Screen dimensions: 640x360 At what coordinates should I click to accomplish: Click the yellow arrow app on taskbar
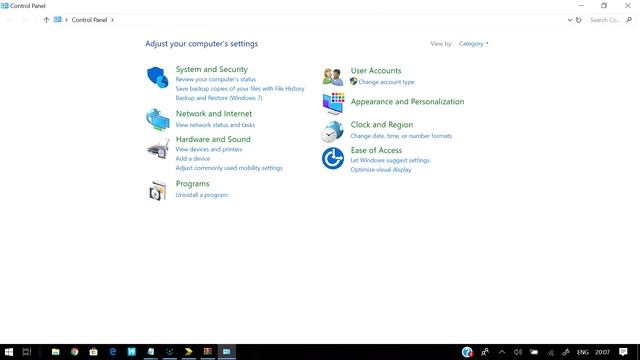point(189,352)
